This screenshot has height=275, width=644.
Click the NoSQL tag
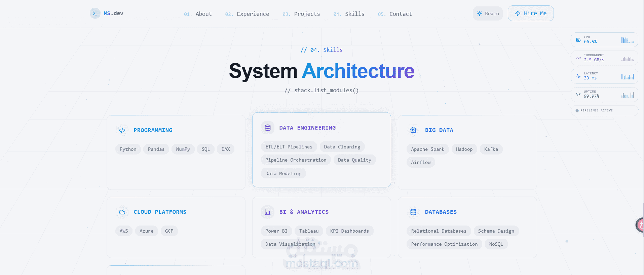click(x=496, y=244)
